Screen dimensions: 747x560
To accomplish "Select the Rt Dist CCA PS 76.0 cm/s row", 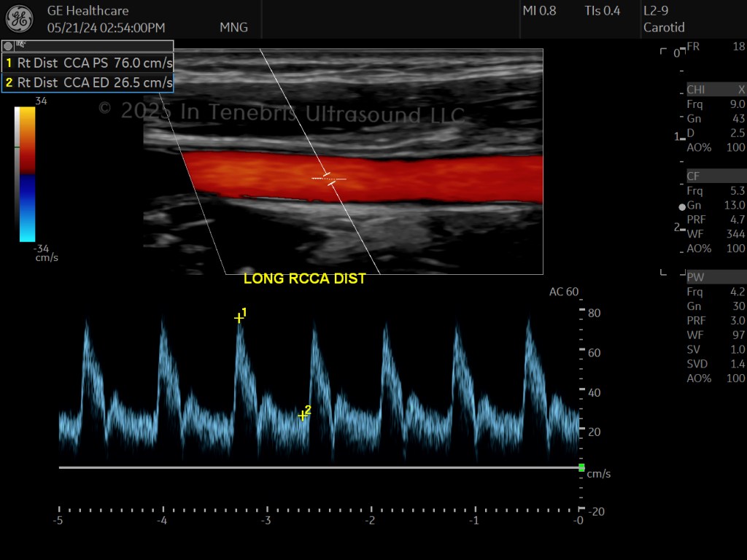I will tap(88, 63).
